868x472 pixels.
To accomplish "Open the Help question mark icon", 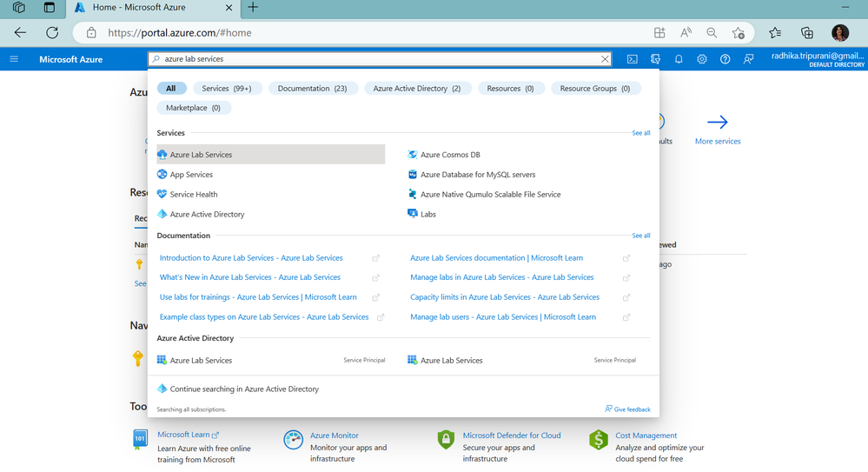I will 726,59.
